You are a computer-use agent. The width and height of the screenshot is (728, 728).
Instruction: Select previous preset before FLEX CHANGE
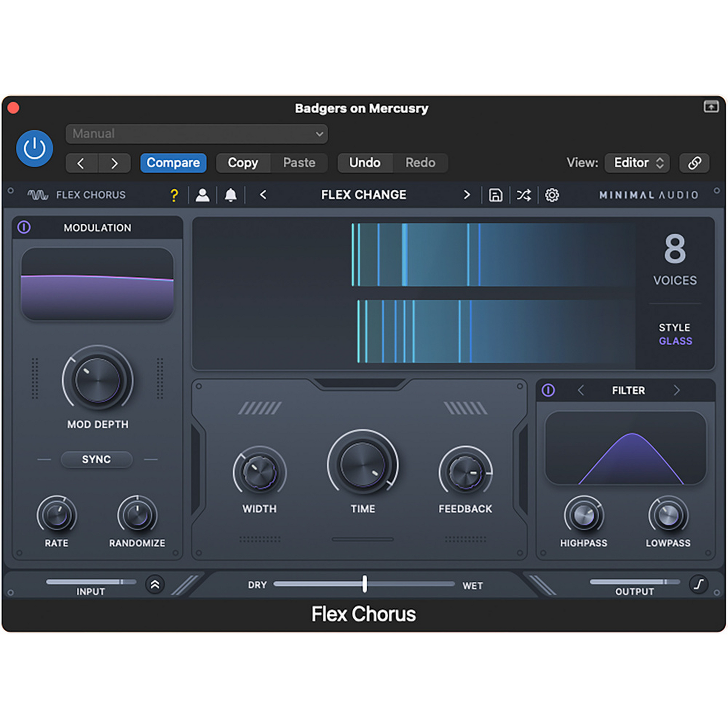263,195
